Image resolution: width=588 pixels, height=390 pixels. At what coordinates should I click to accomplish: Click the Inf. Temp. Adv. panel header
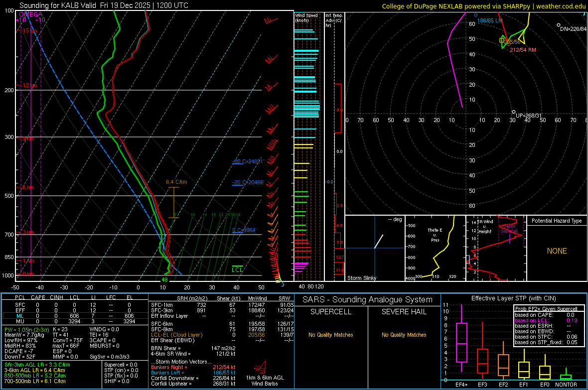334,20
